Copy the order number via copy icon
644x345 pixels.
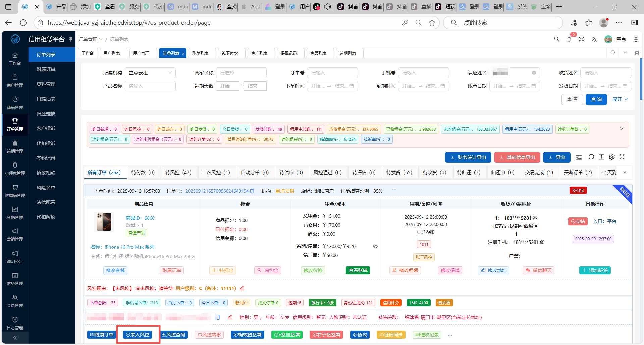point(252,191)
